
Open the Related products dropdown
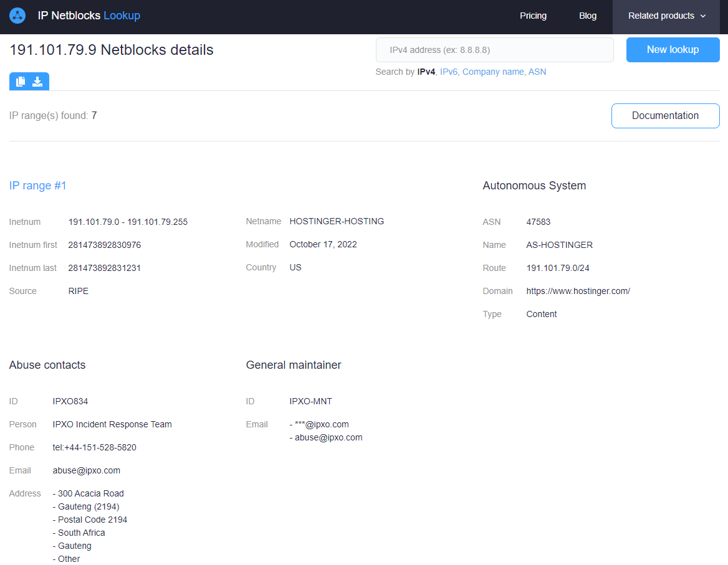(x=666, y=16)
